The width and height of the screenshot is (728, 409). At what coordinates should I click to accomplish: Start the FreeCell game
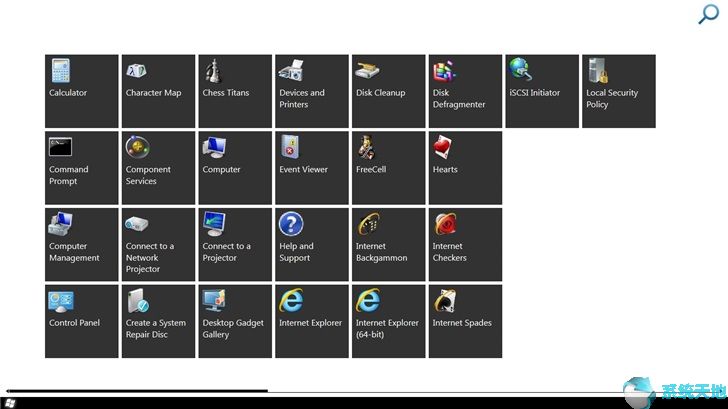click(x=389, y=168)
